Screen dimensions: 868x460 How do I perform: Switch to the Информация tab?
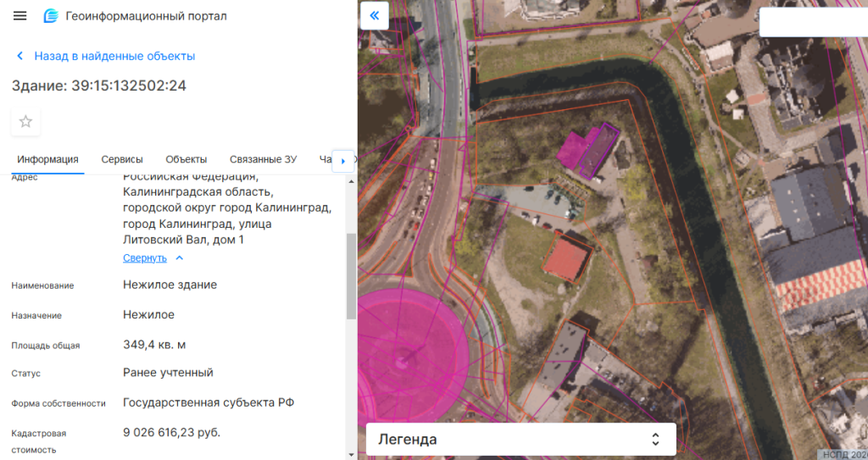click(x=47, y=159)
